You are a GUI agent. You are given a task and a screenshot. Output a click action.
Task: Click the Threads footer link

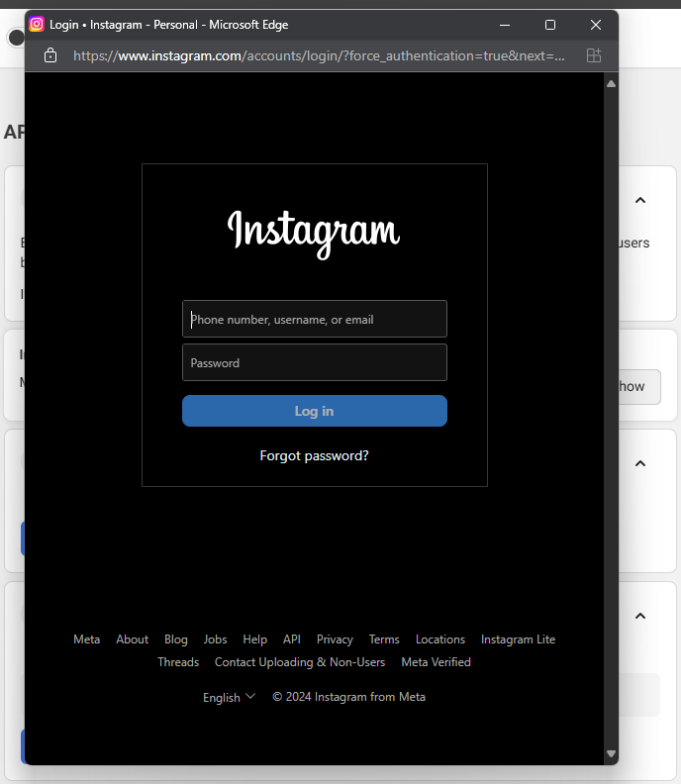click(x=178, y=662)
